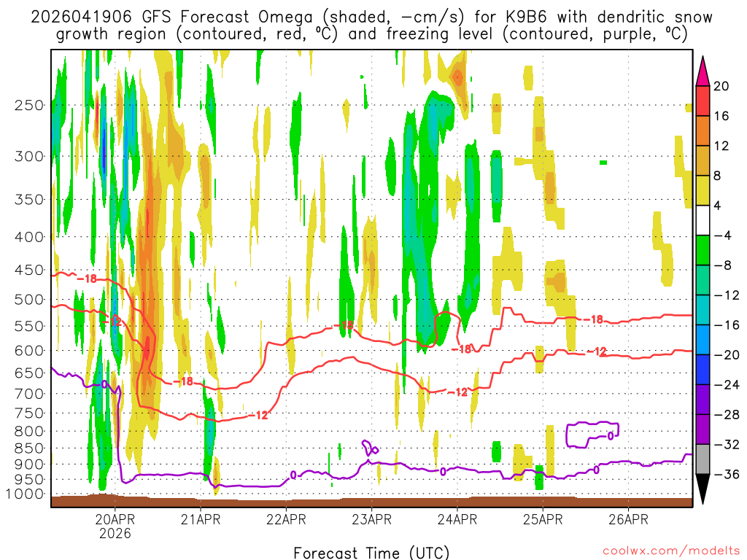Click the 25APR time axis label

[x=543, y=519]
